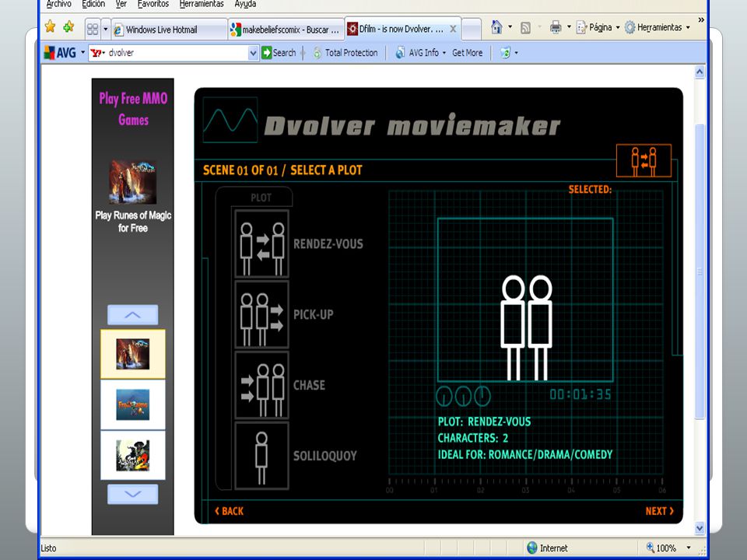
Task: Select the Soliloquoy plot icon
Action: (x=261, y=456)
